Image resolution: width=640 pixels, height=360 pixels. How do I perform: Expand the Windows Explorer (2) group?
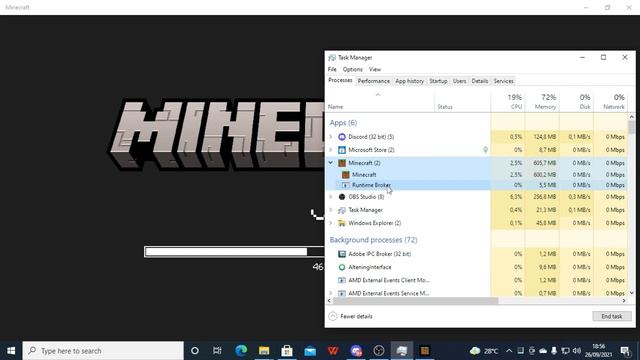pyautogui.click(x=331, y=223)
